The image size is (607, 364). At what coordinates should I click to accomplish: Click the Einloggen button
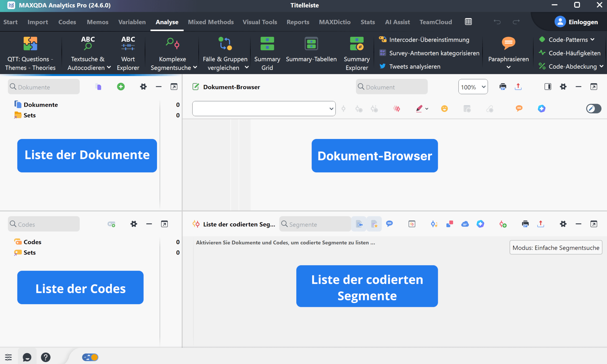576,22
